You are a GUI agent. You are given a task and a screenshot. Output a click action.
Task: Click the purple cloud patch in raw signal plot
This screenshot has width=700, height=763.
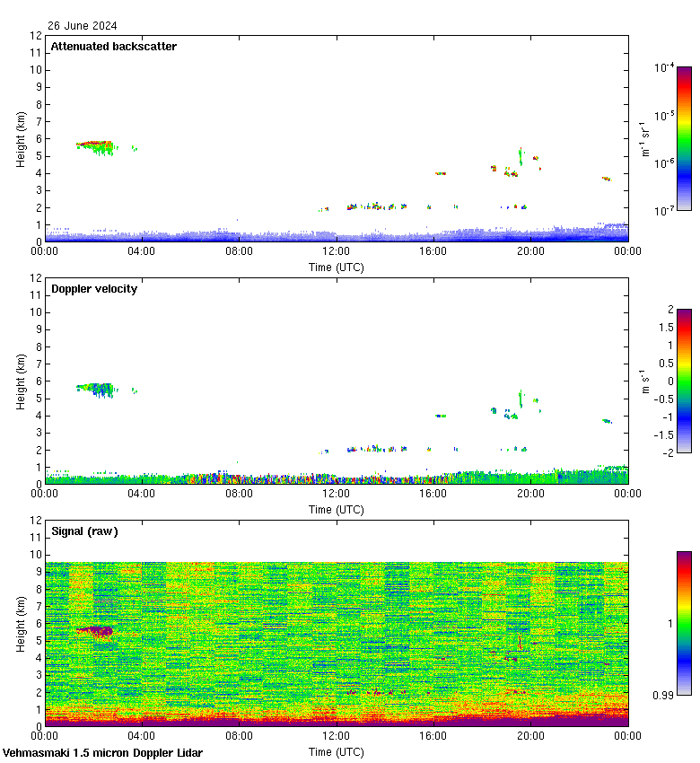coord(96,631)
